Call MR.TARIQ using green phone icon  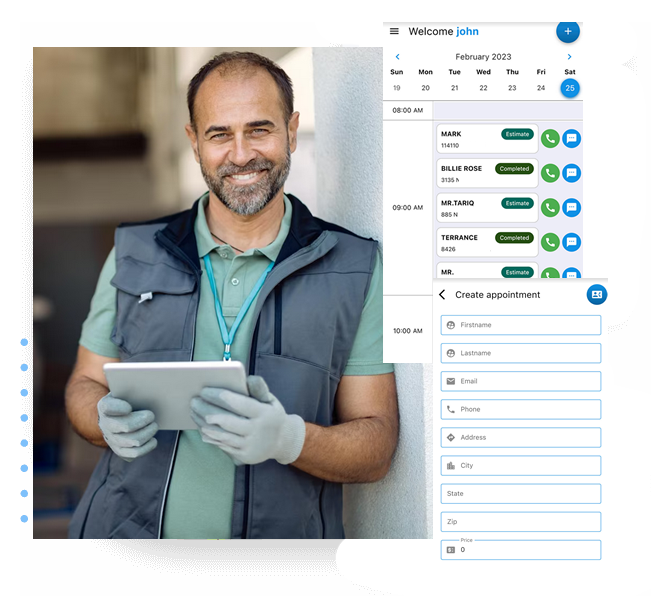[x=550, y=208]
